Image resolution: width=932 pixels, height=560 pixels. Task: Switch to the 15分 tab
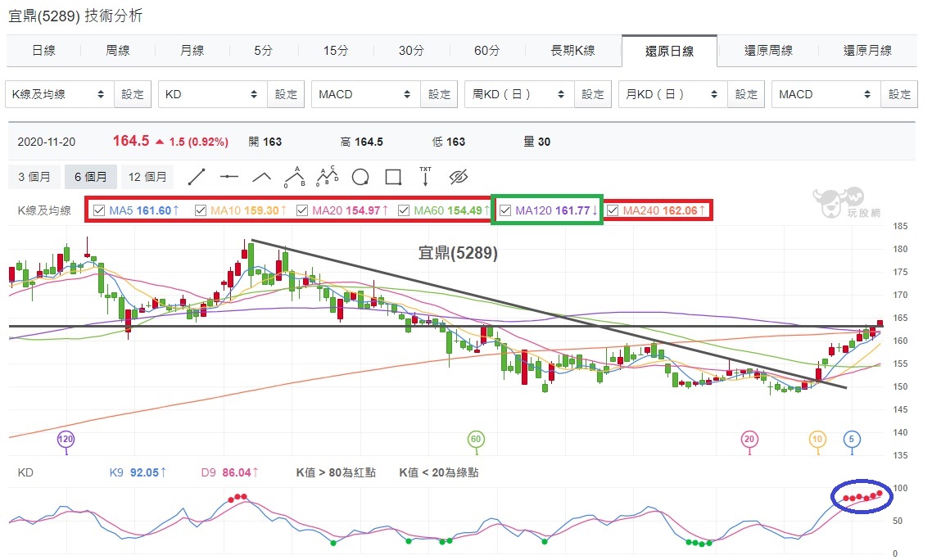pyautogui.click(x=336, y=51)
